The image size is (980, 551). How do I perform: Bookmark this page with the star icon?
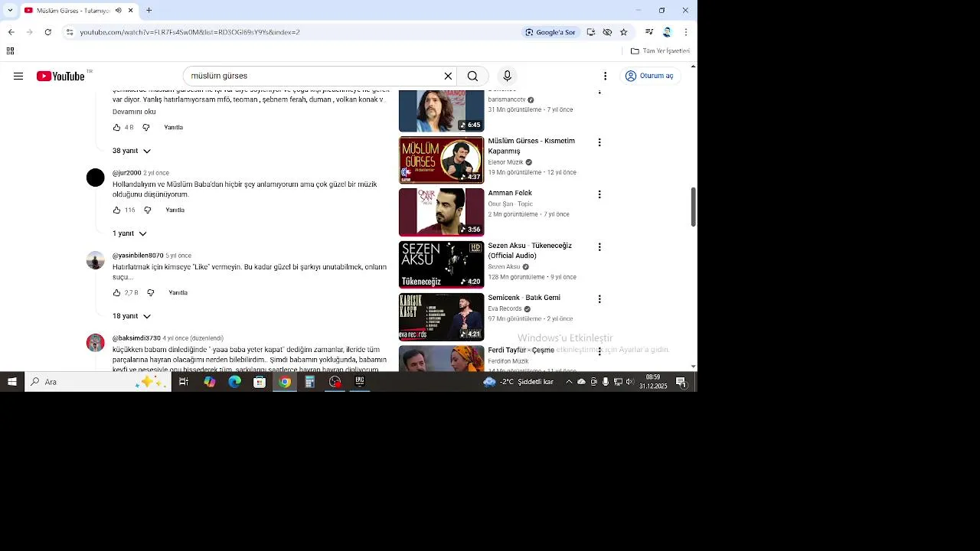pos(623,32)
